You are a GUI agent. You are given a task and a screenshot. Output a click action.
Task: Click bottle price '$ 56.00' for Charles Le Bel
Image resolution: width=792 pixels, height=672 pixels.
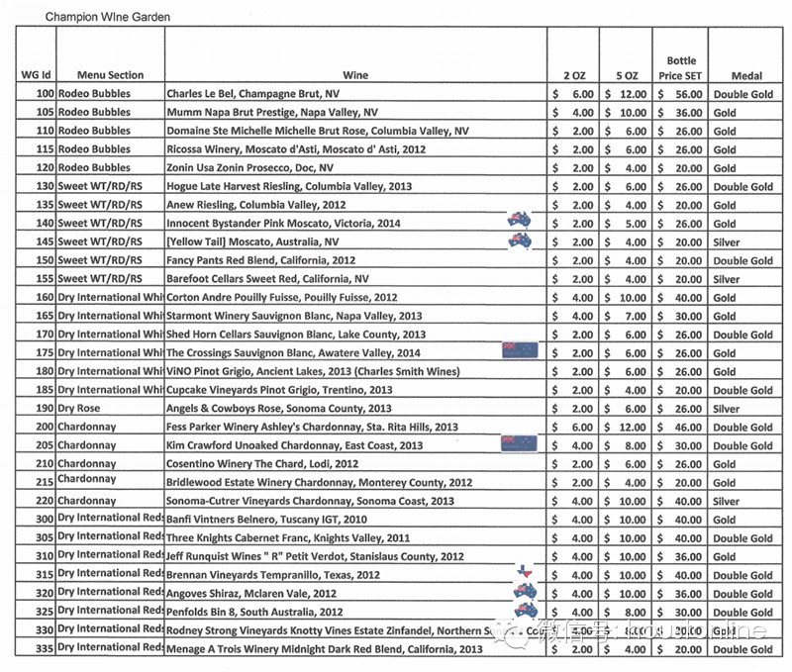click(680, 94)
